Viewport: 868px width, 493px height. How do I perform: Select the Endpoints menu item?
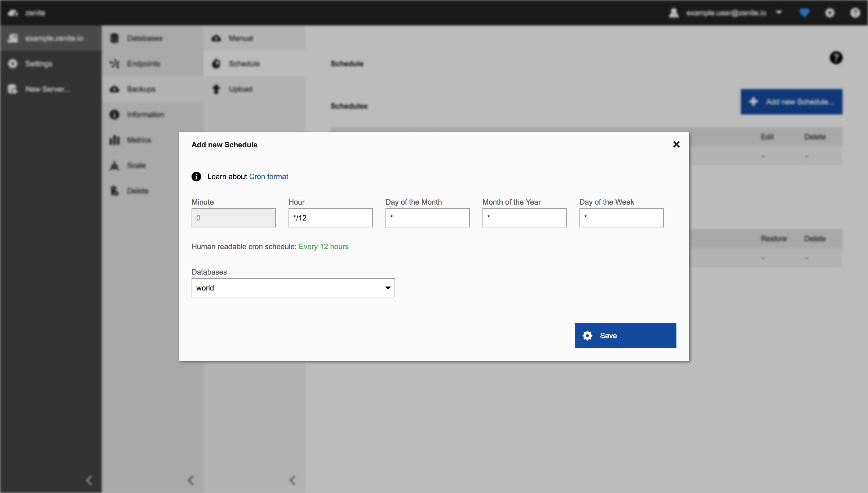143,64
